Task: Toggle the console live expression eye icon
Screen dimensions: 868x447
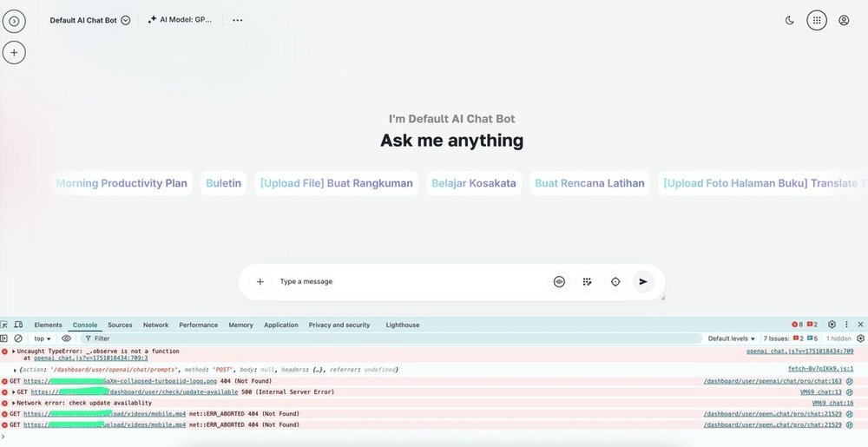Action: 67,339
